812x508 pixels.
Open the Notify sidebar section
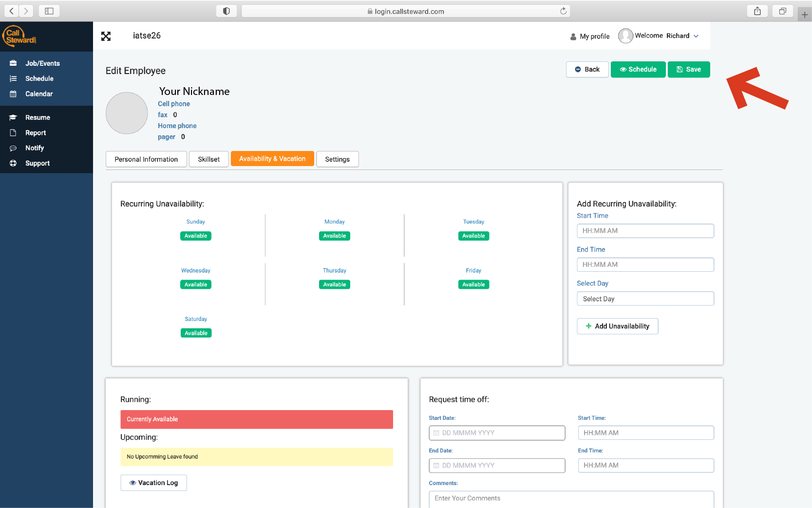coord(35,148)
